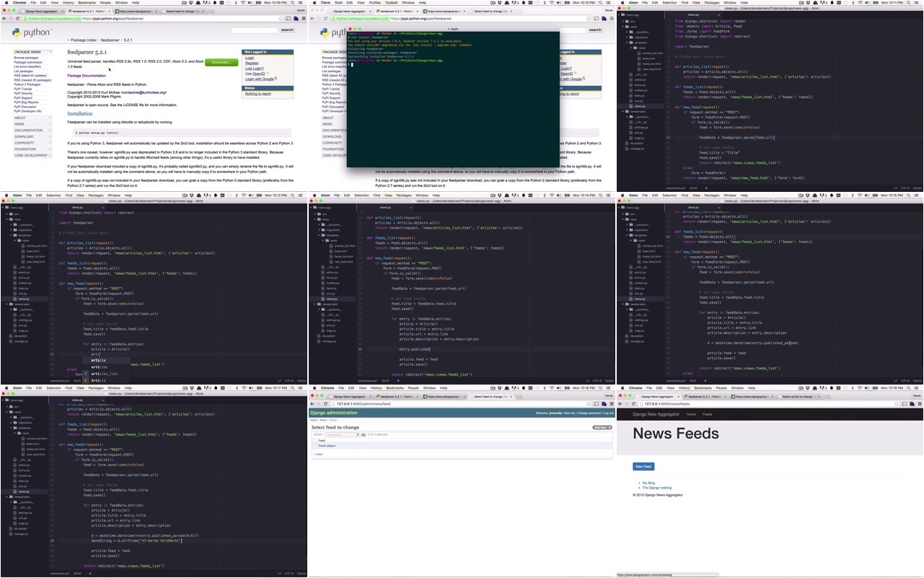The width and height of the screenshot is (924, 578).
Task: Click the Login with Google link
Action: click(x=260, y=79)
